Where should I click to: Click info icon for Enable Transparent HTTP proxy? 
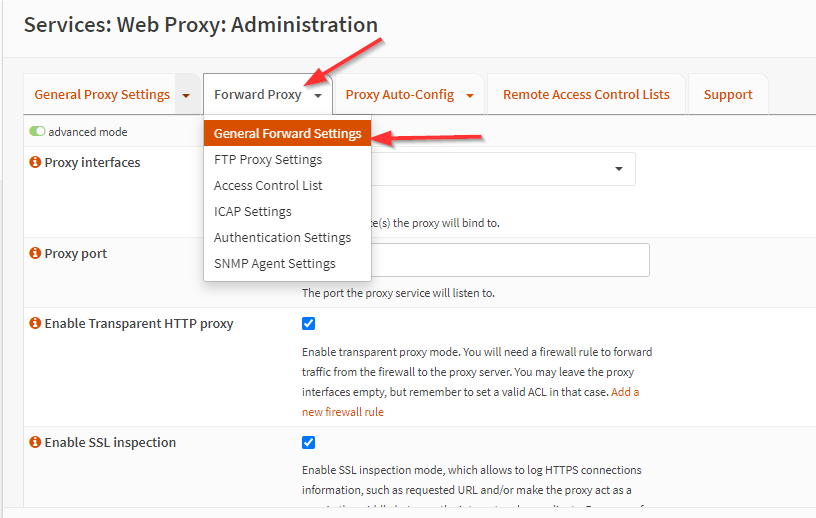tap(35, 323)
